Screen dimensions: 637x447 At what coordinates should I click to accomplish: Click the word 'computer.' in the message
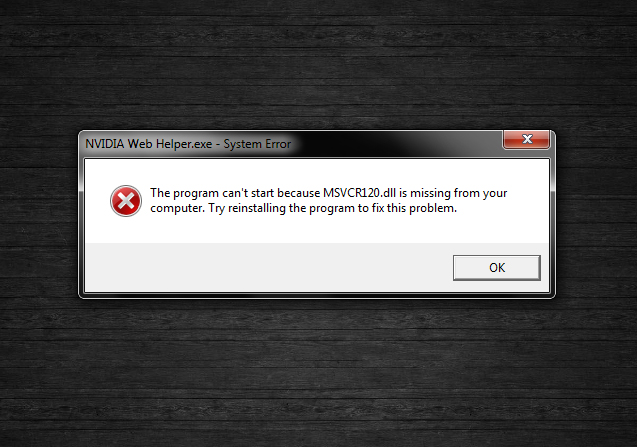(x=178, y=208)
